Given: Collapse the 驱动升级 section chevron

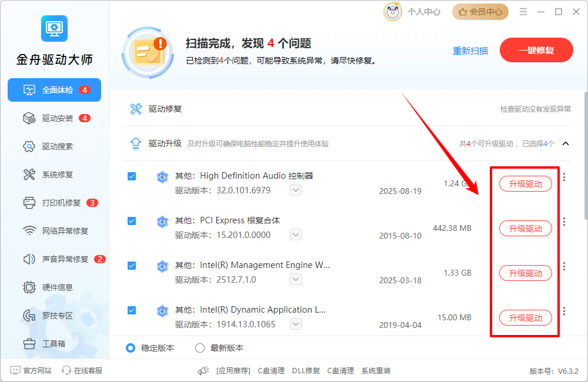Looking at the screenshot, I should click(x=566, y=143).
